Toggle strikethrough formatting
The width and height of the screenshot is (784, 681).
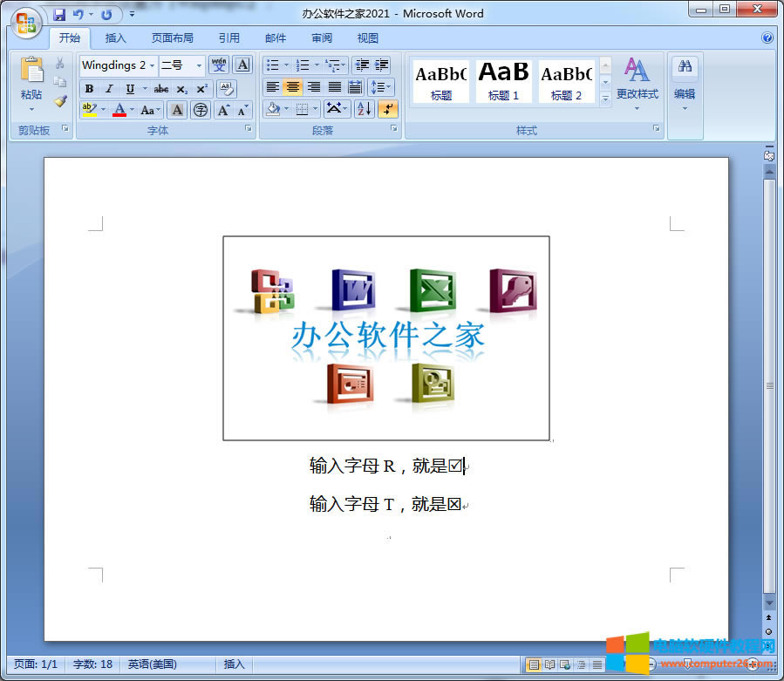161,89
